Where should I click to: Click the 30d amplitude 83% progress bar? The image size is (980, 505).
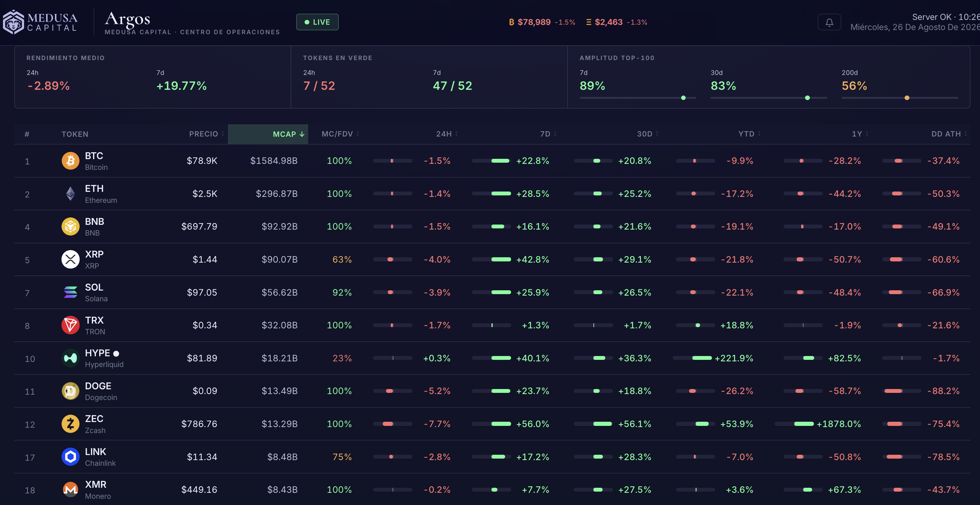coord(768,98)
